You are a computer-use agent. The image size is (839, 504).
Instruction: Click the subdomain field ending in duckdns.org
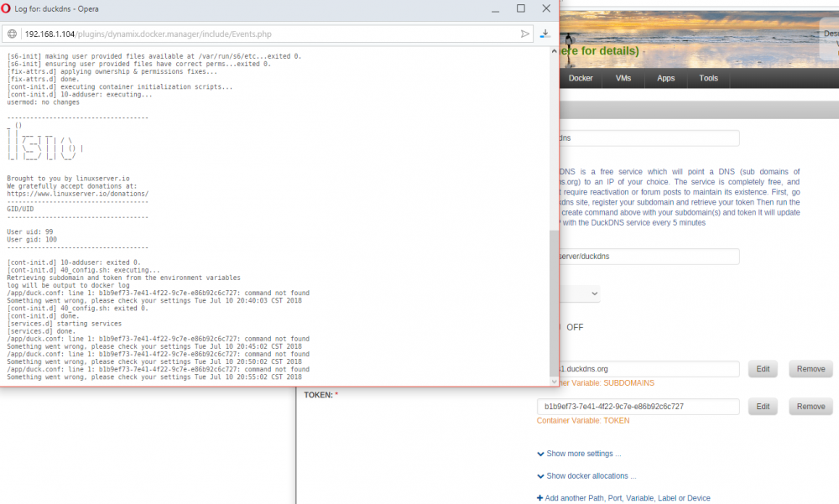pos(649,369)
